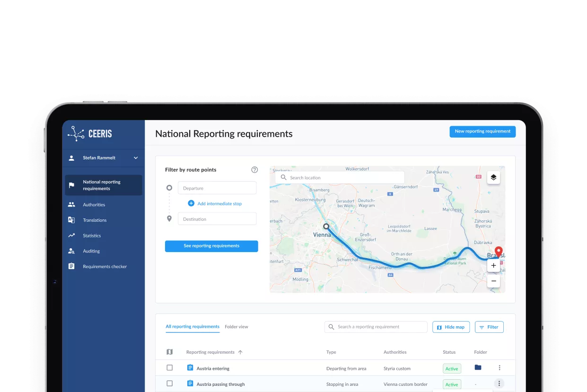Hide the map

click(451, 327)
